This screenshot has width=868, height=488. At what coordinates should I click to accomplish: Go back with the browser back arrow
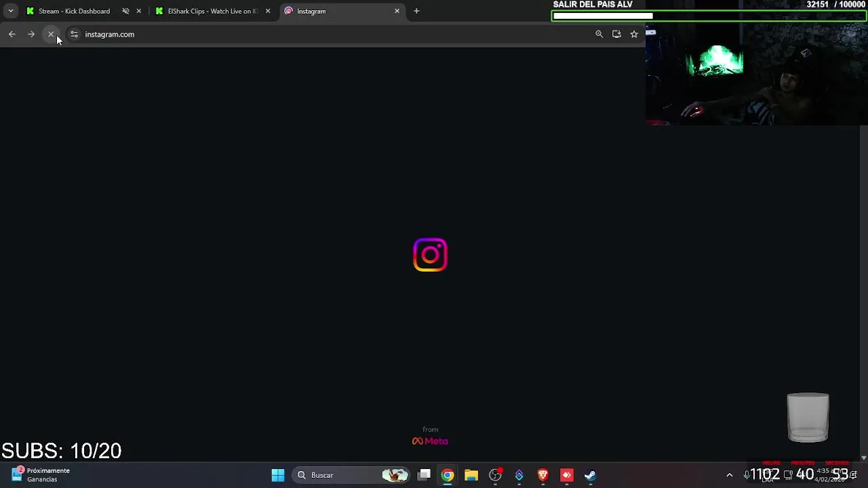[x=12, y=34]
